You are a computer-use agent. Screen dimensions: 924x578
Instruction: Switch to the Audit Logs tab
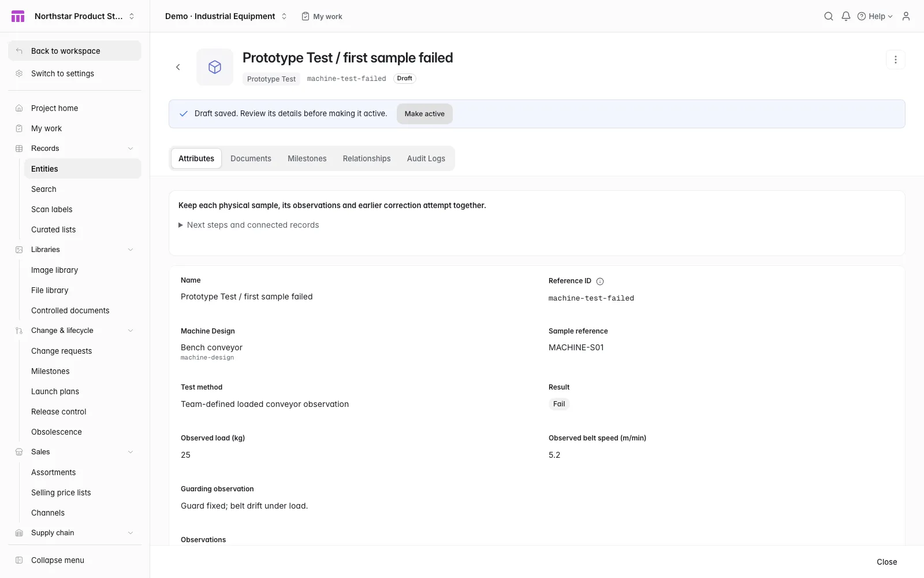[x=426, y=158]
